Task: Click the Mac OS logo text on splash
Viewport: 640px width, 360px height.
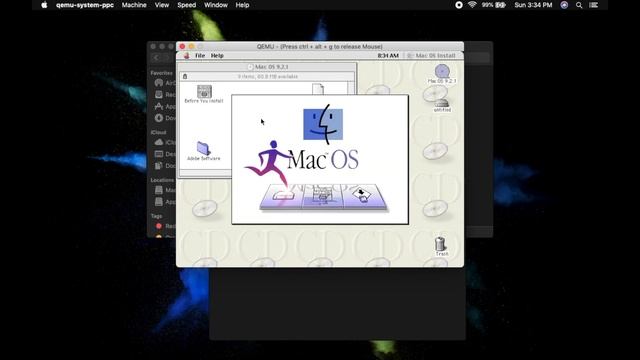Action: coord(323,160)
